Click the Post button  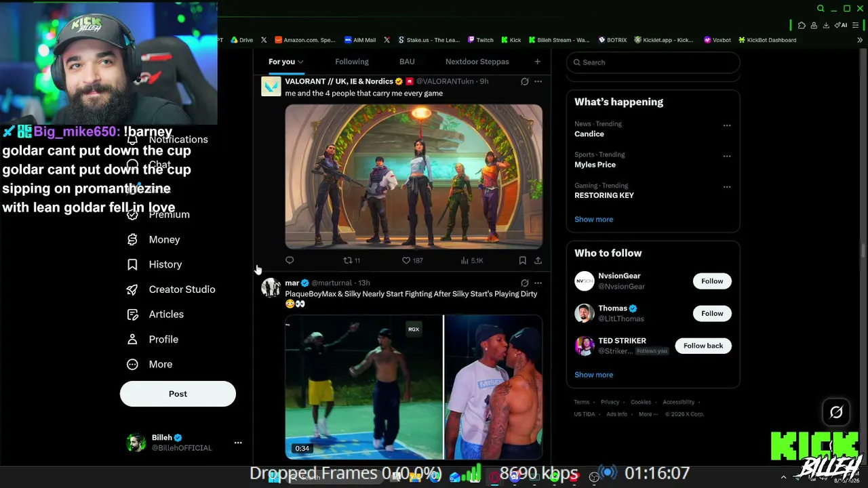tap(178, 394)
